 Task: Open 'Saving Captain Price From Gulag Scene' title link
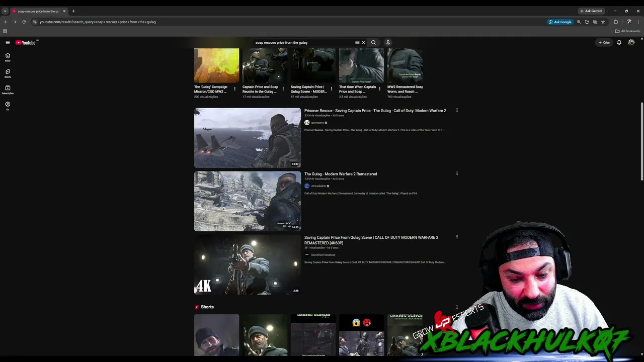point(371,240)
